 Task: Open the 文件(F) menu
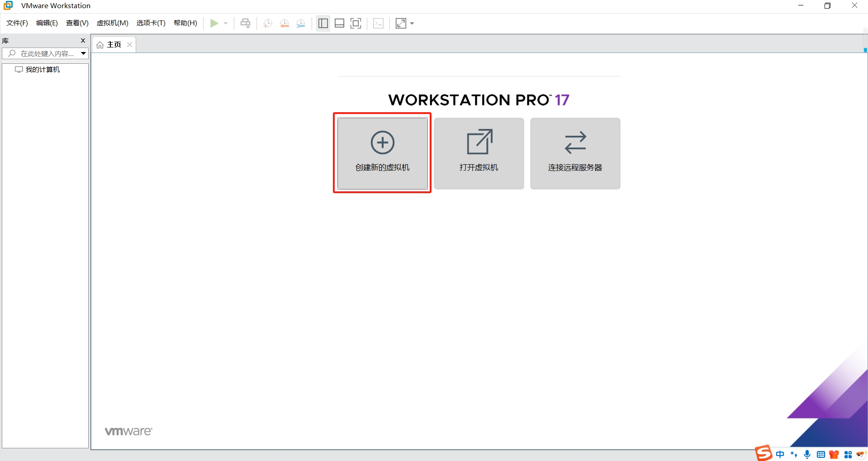pos(17,23)
